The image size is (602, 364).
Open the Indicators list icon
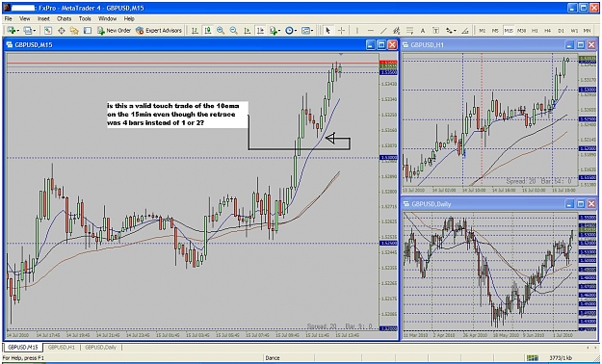273,31
